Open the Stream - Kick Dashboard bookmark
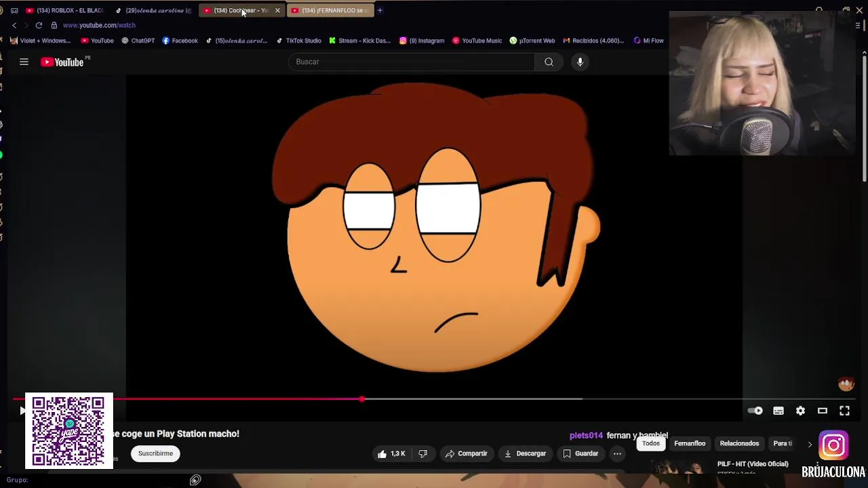The width and height of the screenshot is (868, 488). click(359, 41)
